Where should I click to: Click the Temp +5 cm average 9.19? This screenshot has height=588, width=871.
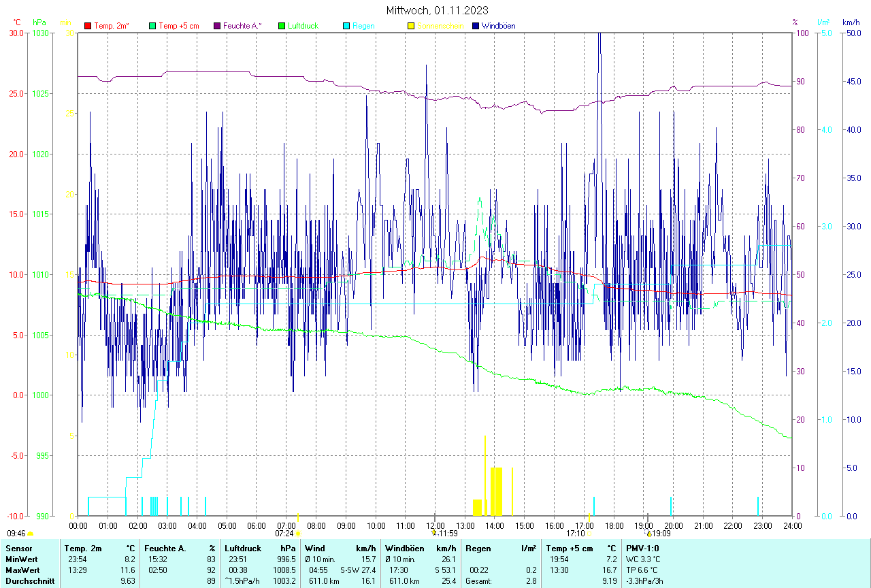coord(609,581)
